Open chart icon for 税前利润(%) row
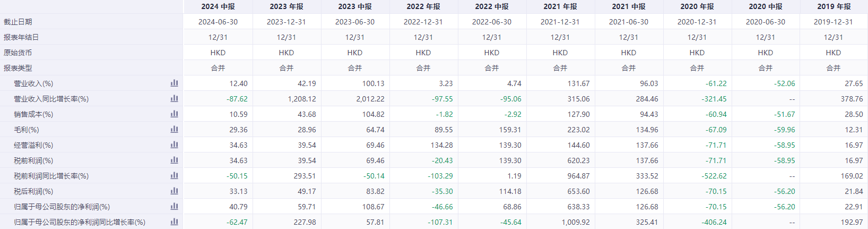 [174, 160]
